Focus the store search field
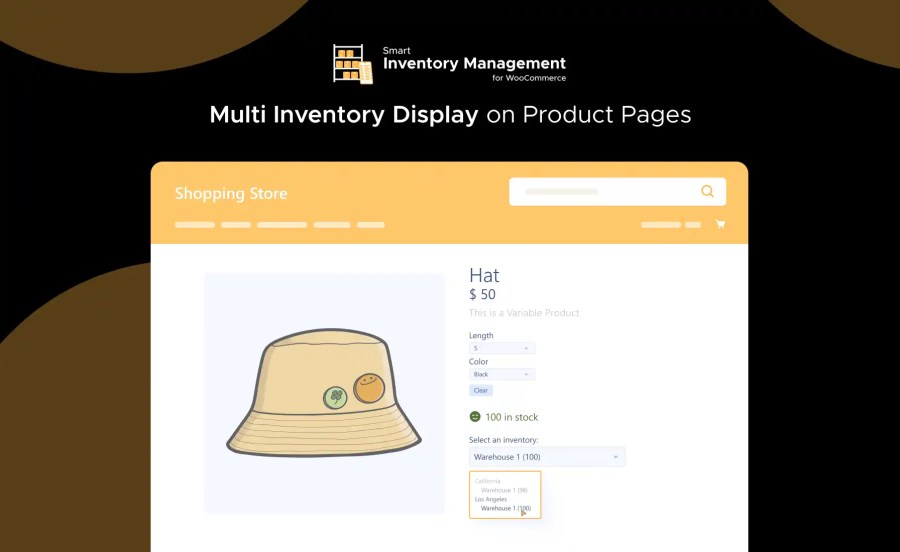The height and width of the screenshot is (552, 900). coord(617,192)
